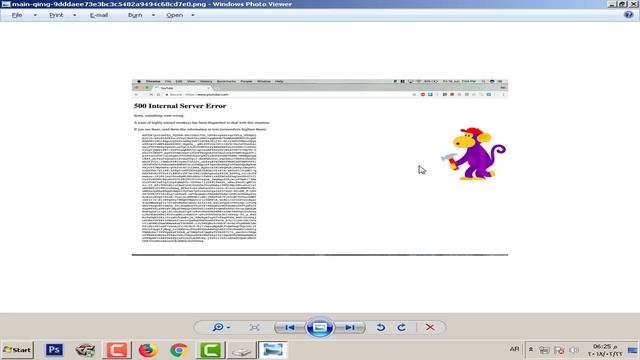This screenshot has width=640, height=360.
Task: Open the red Camtasia taskbar icon
Action: pyautogui.click(x=117, y=350)
